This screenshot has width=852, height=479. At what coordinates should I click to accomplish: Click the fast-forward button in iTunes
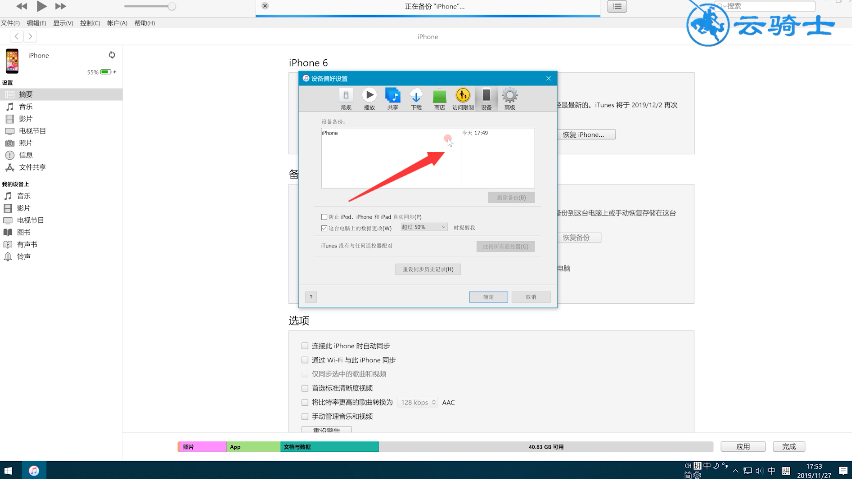60,7
